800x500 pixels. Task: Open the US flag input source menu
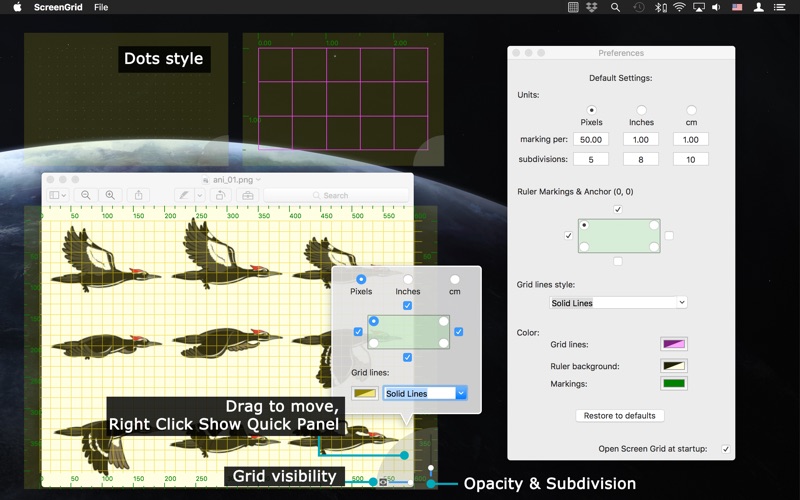(x=737, y=7)
